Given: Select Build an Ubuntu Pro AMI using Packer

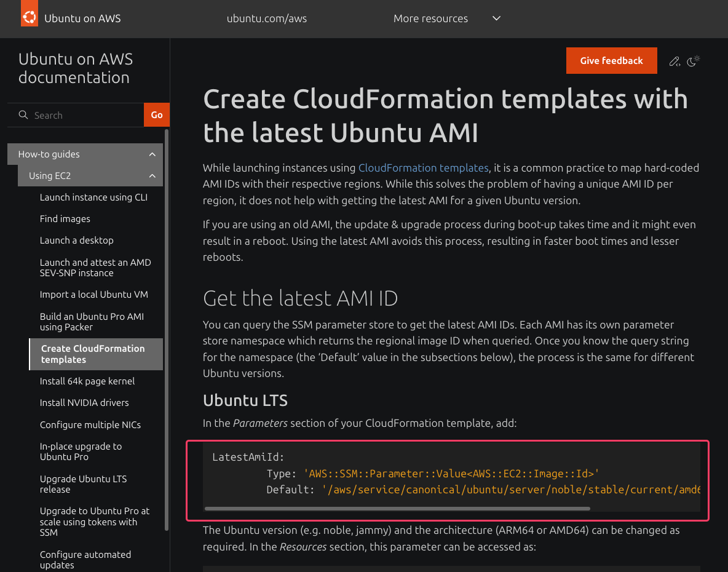Looking at the screenshot, I should tap(92, 322).
